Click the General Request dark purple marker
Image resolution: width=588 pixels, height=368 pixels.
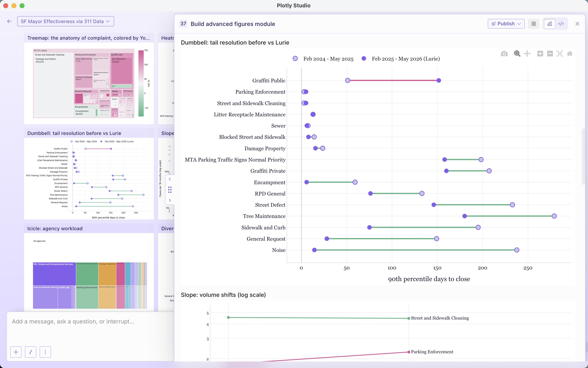(327, 239)
